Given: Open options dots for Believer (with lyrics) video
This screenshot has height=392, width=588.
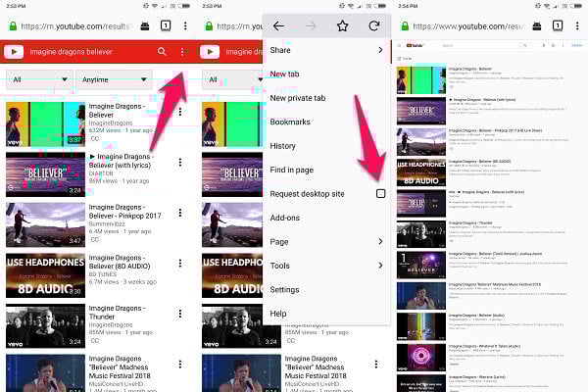Looking at the screenshot, I should pyautogui.click(x=180, y=162).
